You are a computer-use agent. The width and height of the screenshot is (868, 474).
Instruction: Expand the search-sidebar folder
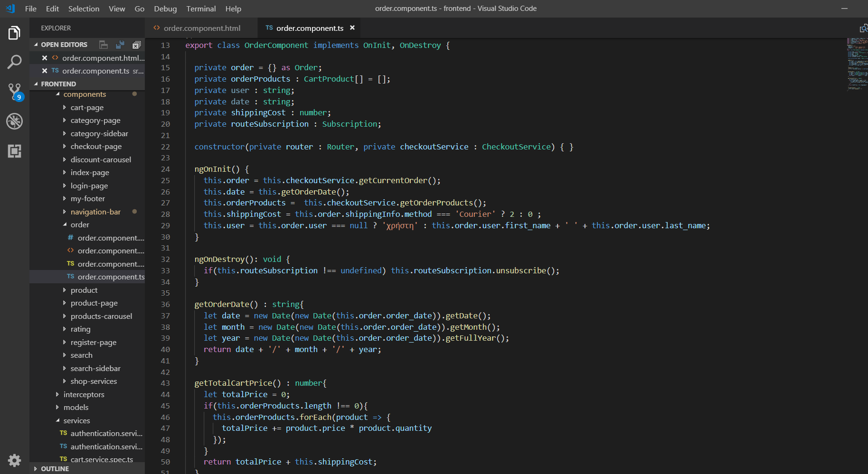click(x=87, y=369)
